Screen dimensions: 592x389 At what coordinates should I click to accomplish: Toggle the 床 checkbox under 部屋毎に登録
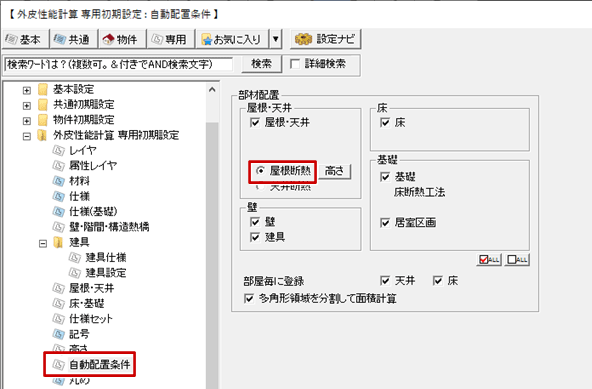438,281
